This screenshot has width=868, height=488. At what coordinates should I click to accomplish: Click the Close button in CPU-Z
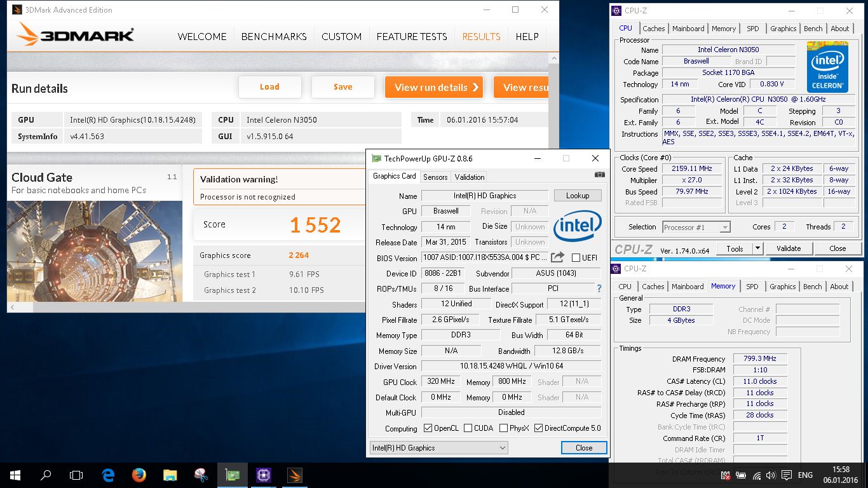coord(837,248)
